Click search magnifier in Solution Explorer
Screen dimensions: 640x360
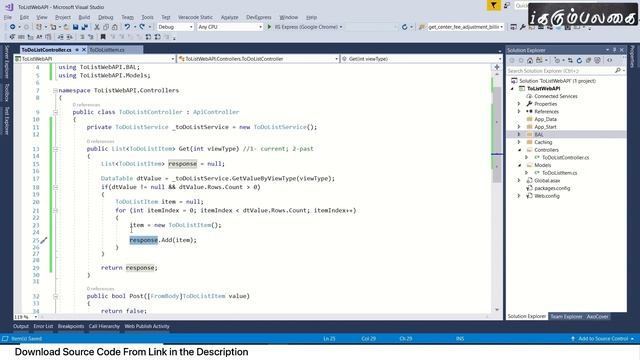pyautogui.click(x=618, y=71)
